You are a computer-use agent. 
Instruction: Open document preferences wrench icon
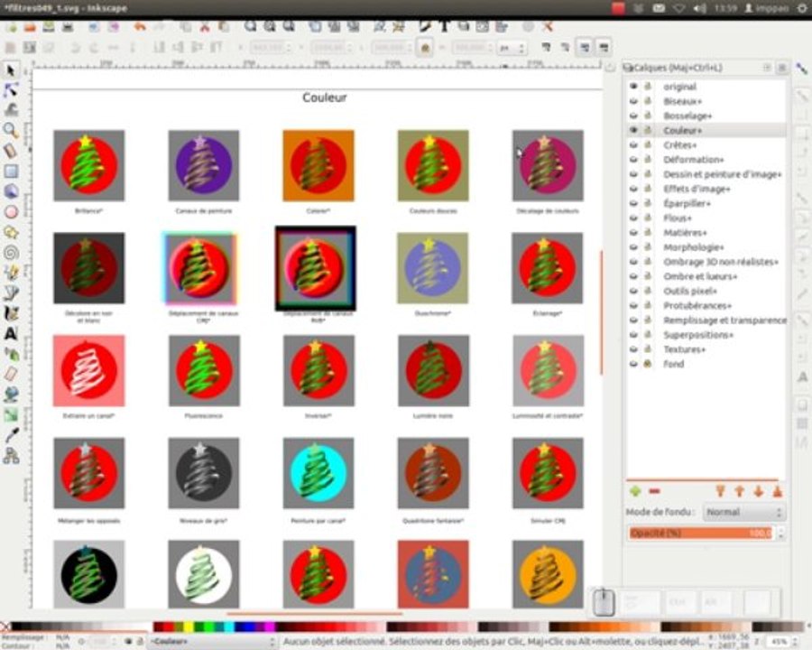point(548,26)
